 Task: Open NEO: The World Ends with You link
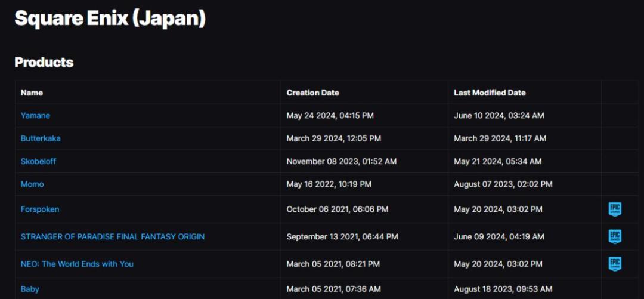77,264
